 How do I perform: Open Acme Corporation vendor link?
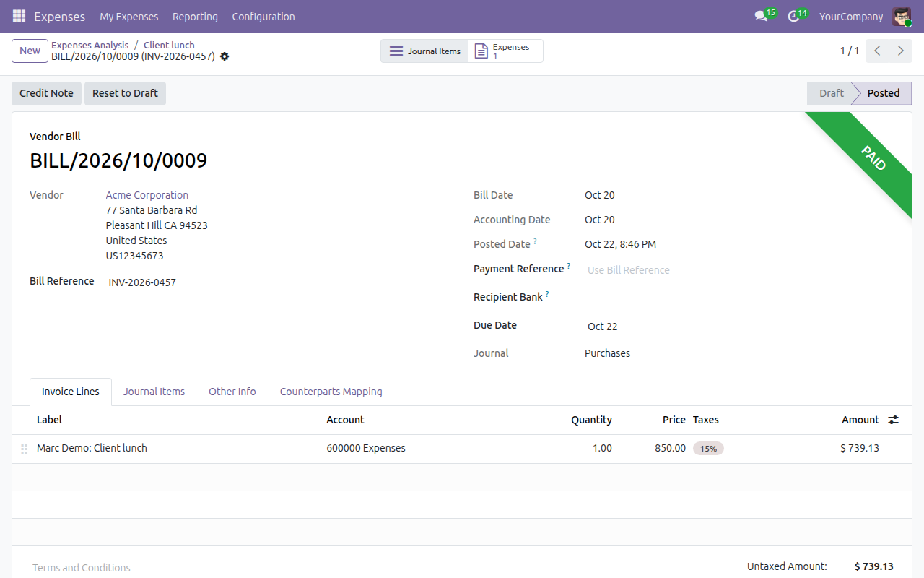tap(147, 195)
